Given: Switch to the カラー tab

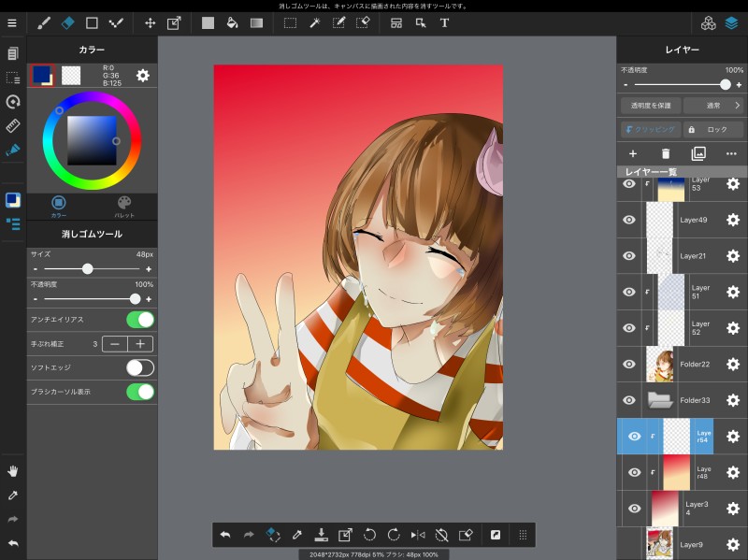Looking at the screenshot, I should [58, 206].
